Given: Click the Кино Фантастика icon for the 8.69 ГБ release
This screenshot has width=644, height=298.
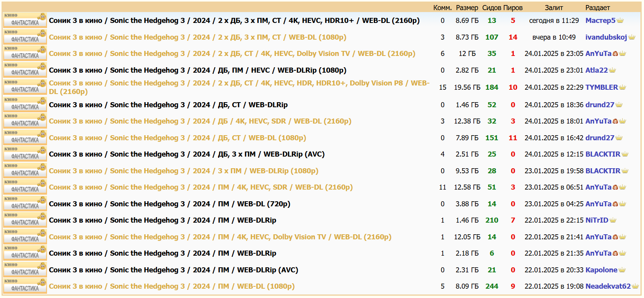Looking at the screenshot, I should (25, 20).
